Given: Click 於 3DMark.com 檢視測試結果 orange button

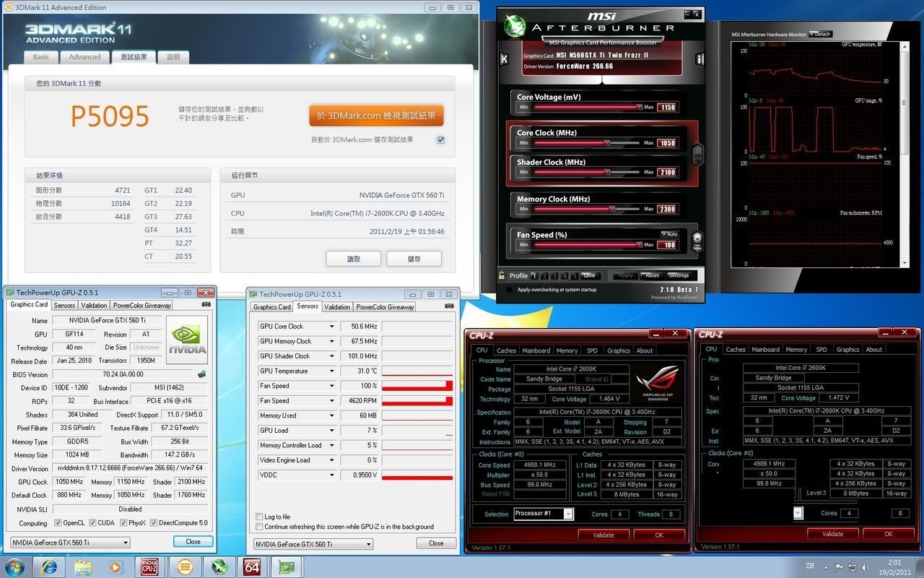Looking at the screenshot, I should click(376, 116).
